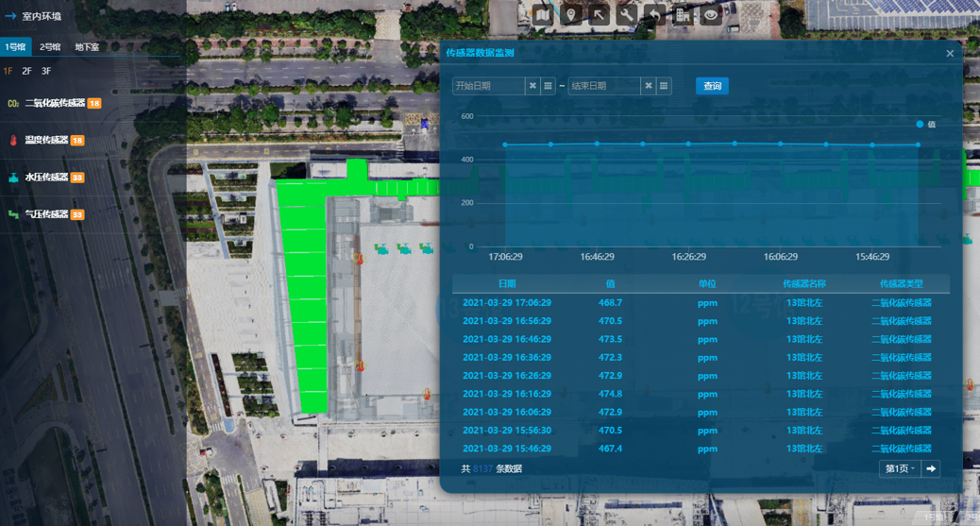Switch to the 地下室 tab
Screen dimensions: 980x526
[x=87, y=46]
